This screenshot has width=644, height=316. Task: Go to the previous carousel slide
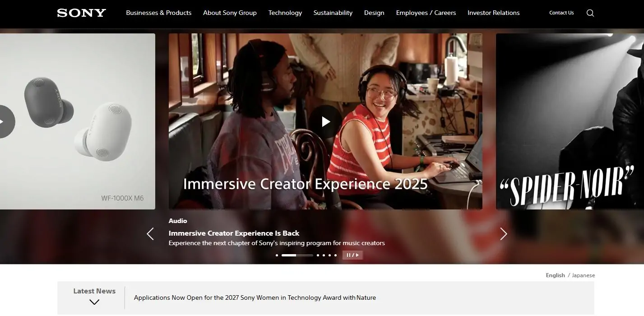click(x=150, y=234)
